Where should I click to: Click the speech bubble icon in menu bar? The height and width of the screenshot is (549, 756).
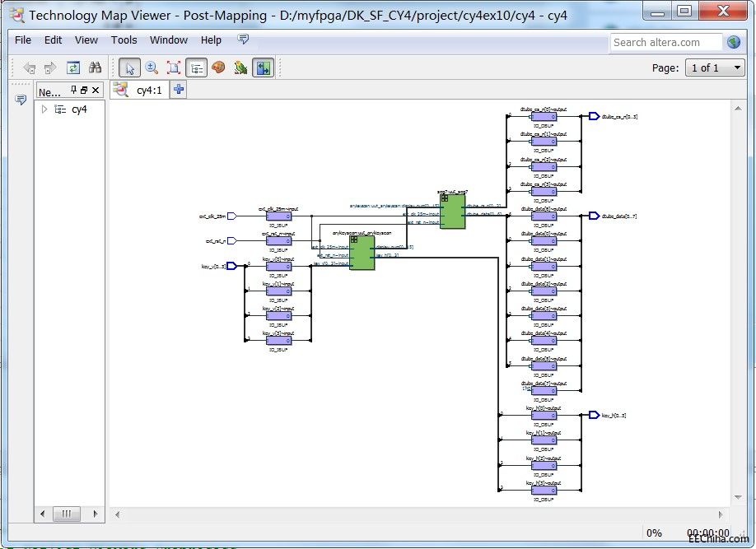coord(244,39)
